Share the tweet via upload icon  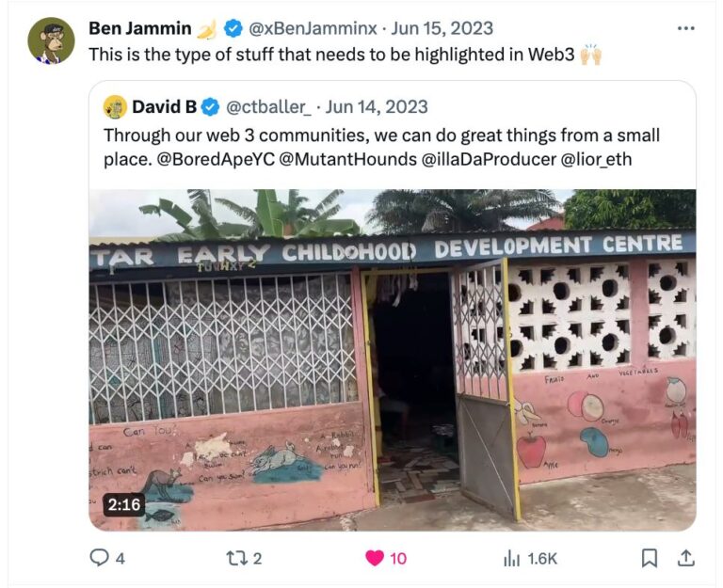click(x=686, y=558)
